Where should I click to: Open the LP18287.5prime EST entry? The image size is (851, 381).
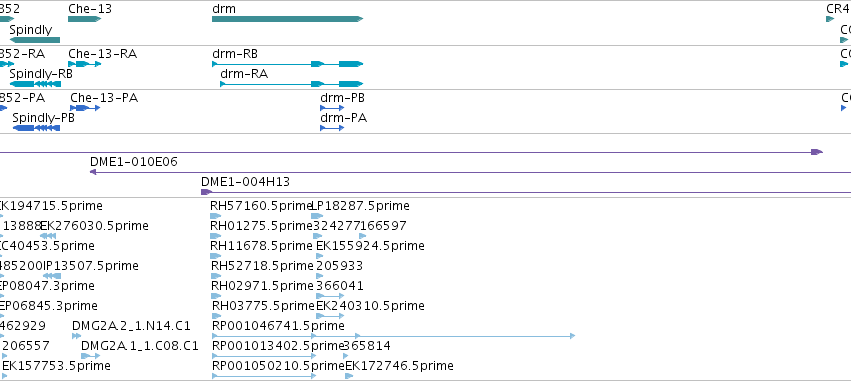click(x=360, y=206)
